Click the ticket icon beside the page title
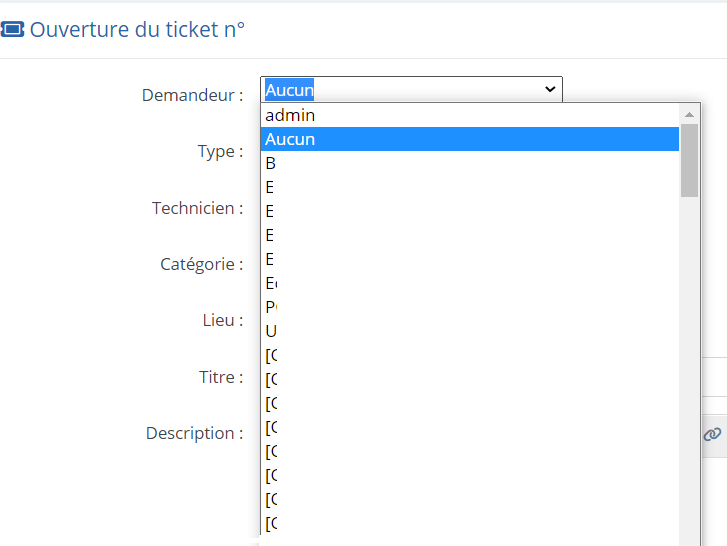 point(12,30)
